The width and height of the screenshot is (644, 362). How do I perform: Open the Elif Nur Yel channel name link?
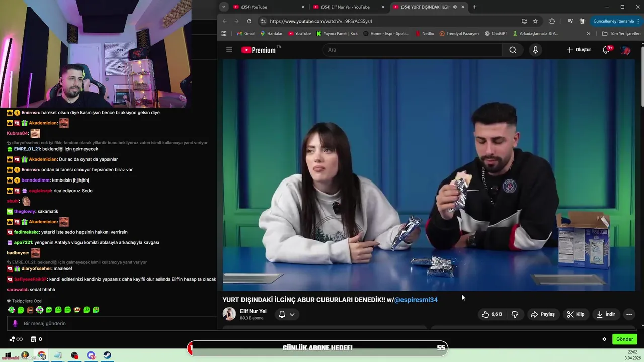[x=253, y=311]
